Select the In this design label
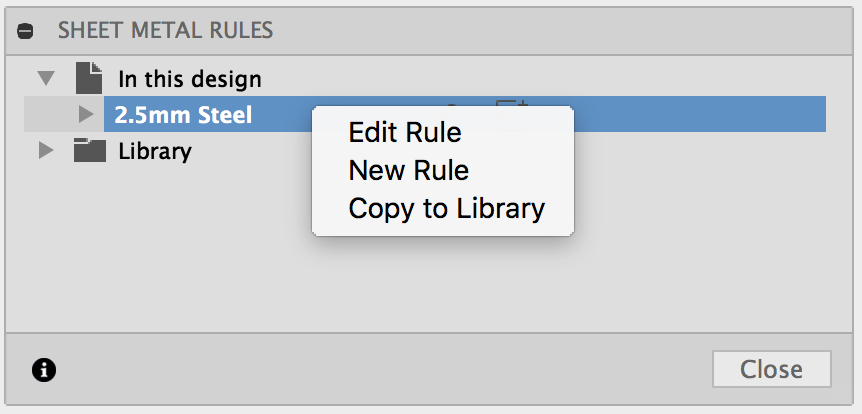Screen dimensions: 862x414 coord(190,78)
